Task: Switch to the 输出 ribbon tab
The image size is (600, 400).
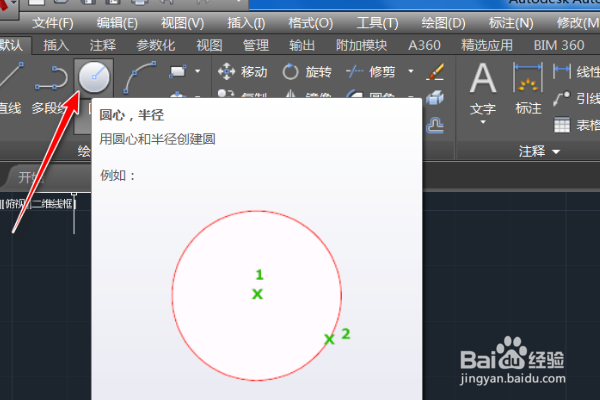Action: [302, 46]
